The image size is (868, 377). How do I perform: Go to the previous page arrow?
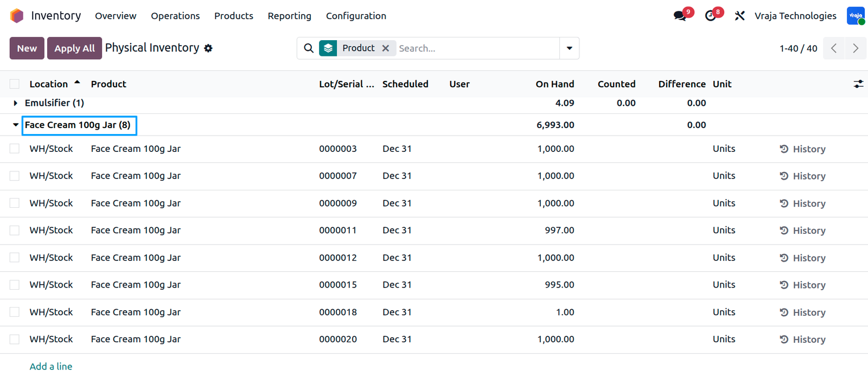[x=834, y=48]
